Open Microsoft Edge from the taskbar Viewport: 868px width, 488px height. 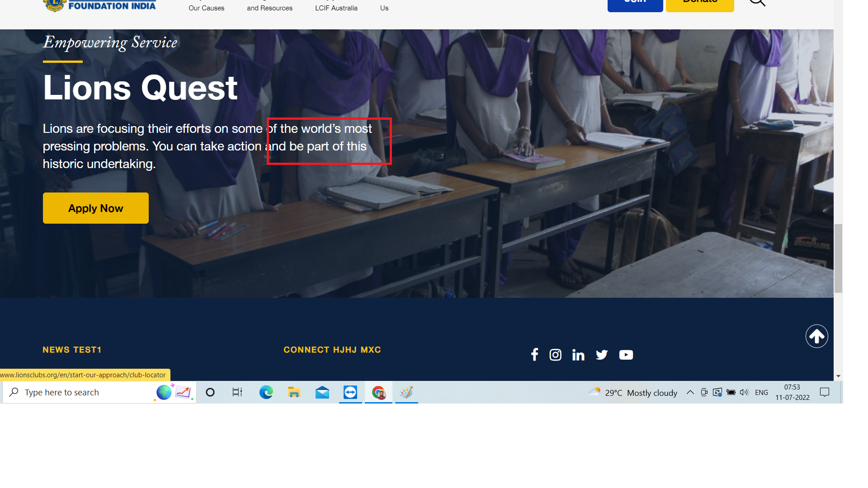pos(266,392)
